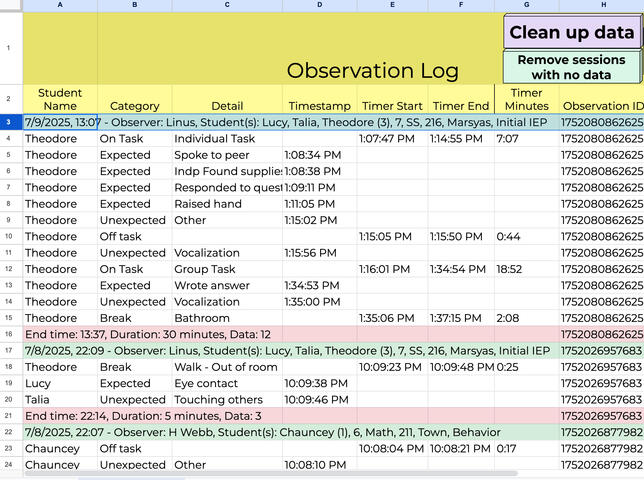The height and width of the screenshot is (480, 644).
Task: Click the "Raised hand" detail cell
Action: click(x=226, y=204)
